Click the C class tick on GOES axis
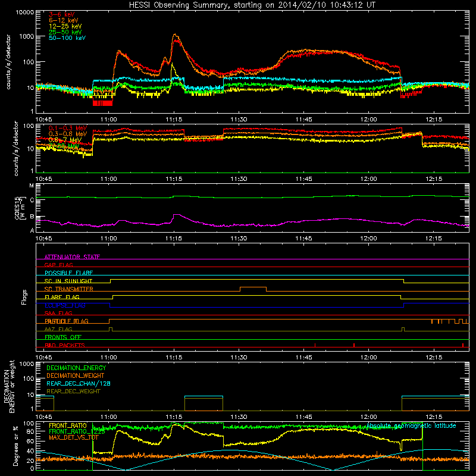 tap(32, 200)
